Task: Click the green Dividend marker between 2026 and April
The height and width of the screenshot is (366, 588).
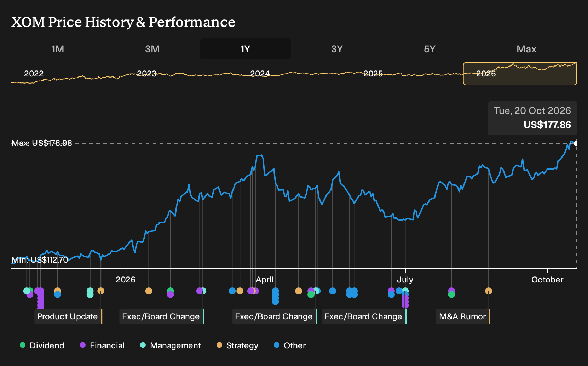Action: (170, 291)
